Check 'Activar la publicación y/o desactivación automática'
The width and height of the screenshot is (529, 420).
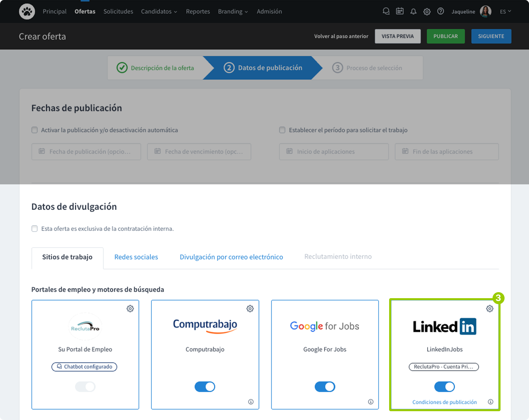pyautogui.click(x=34, y=130)
